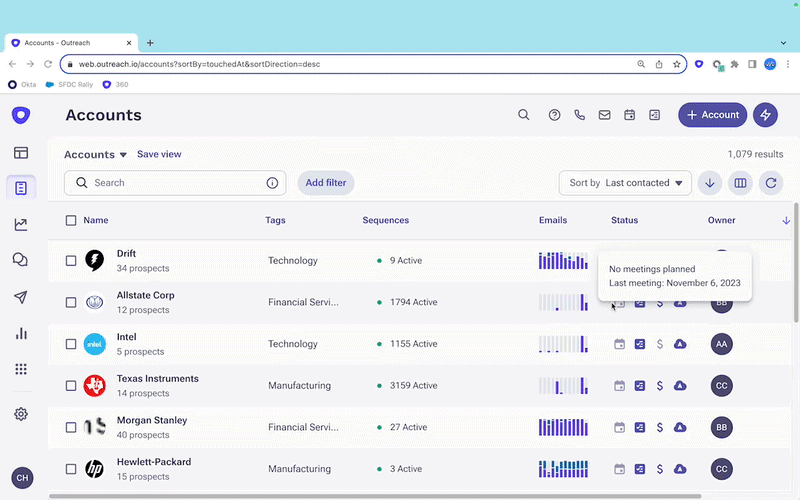Image resolution: width=800 pixels, height=500 pixels.
Task: Open settings gear in left sidebar
Action: point(21,414)
